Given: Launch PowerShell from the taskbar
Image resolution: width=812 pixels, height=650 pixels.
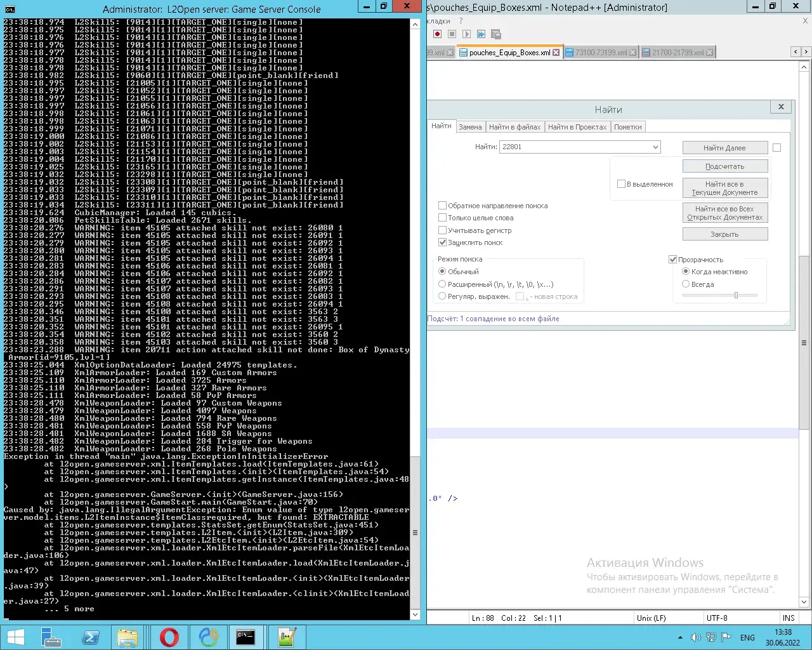Looking at the screenshot, I should 90,637.
